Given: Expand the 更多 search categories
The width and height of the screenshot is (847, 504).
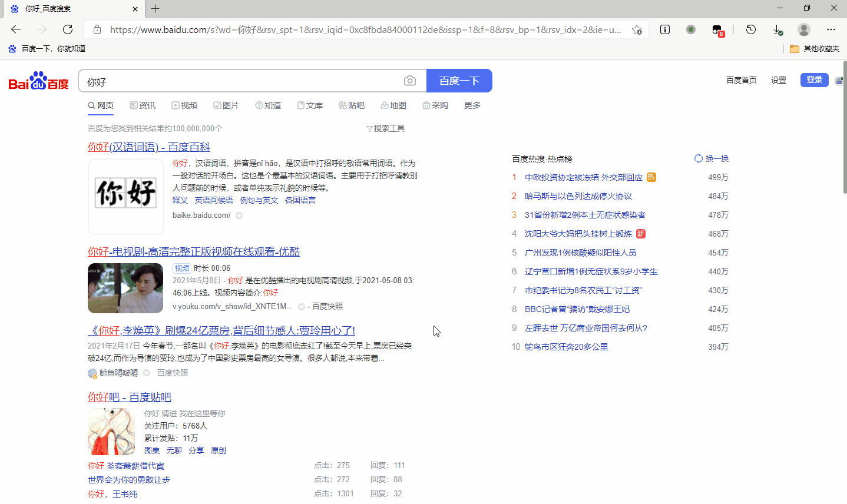Looking at the screenshot, I should point(472,105).
